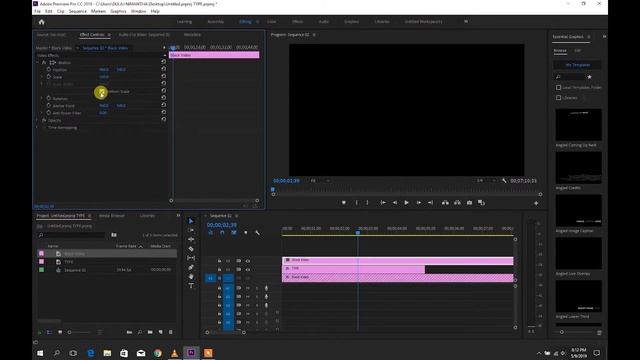Expand the Time Remapping effect group

pos(38,128)
